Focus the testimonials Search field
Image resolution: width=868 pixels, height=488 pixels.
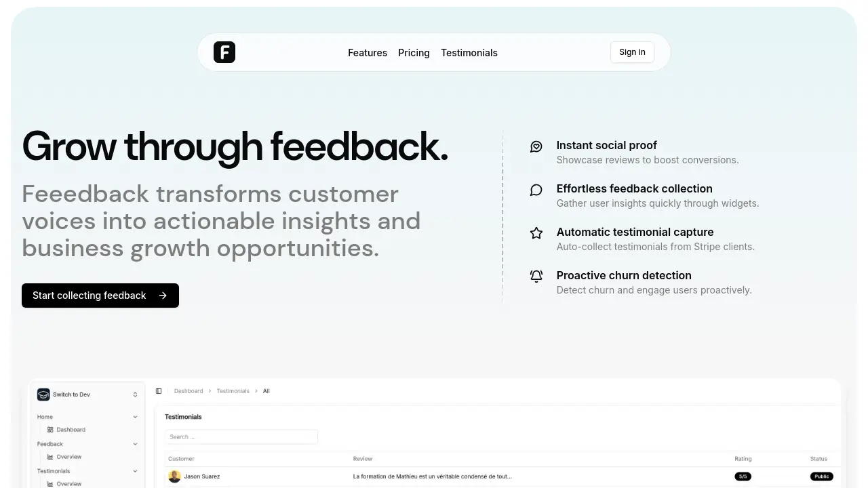tap(241, 436)
